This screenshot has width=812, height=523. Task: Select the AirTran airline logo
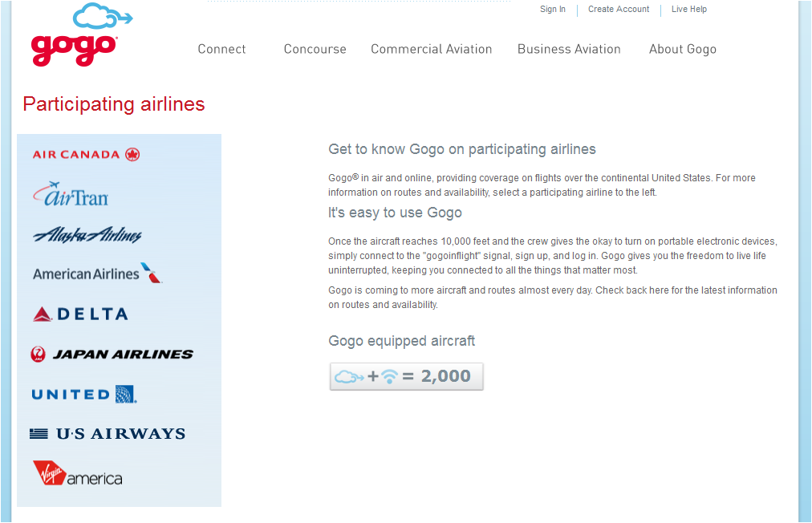tap(71, 194)
